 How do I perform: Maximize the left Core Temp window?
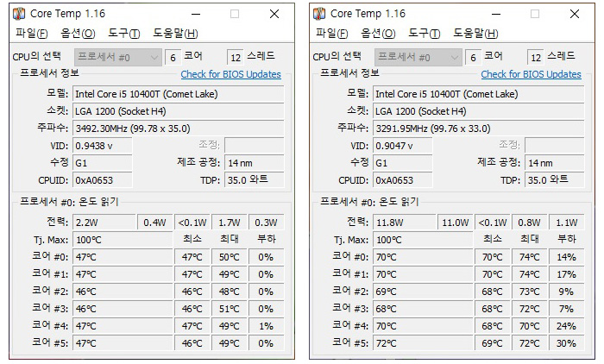pos(235,14)
